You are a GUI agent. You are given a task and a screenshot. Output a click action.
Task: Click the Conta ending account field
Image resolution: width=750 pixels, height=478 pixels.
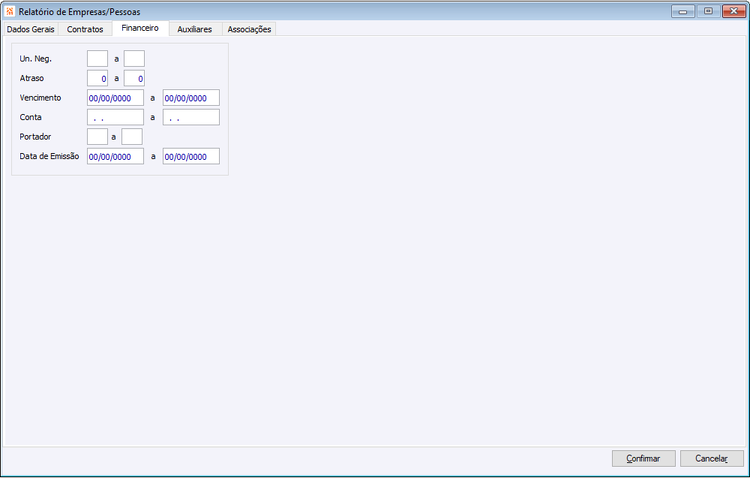(x=191, y=117)
